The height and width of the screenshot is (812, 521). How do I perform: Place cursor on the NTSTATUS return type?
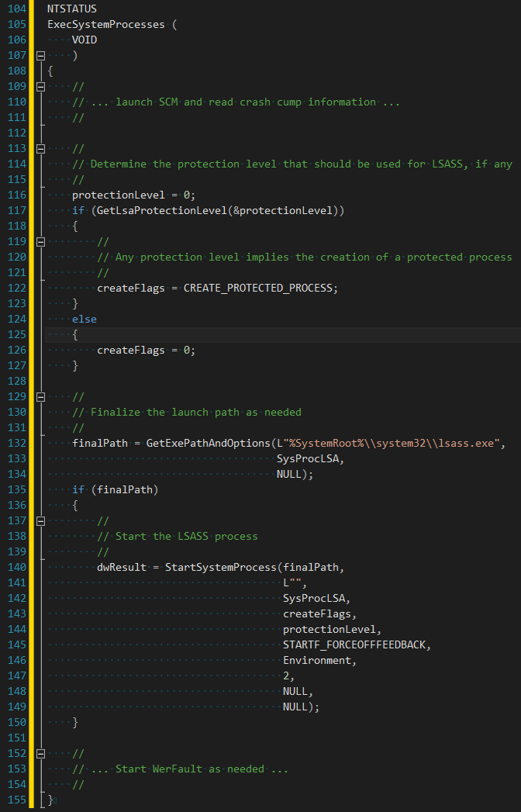71,9
